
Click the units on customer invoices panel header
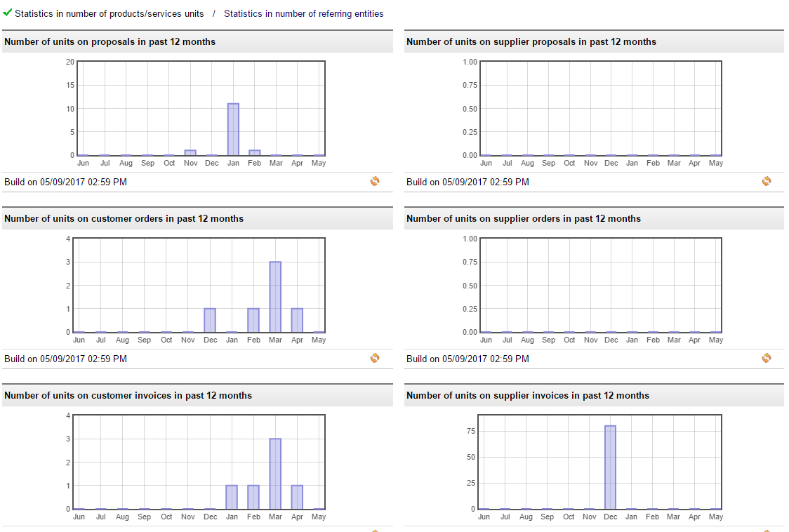[x=128, y=395]
